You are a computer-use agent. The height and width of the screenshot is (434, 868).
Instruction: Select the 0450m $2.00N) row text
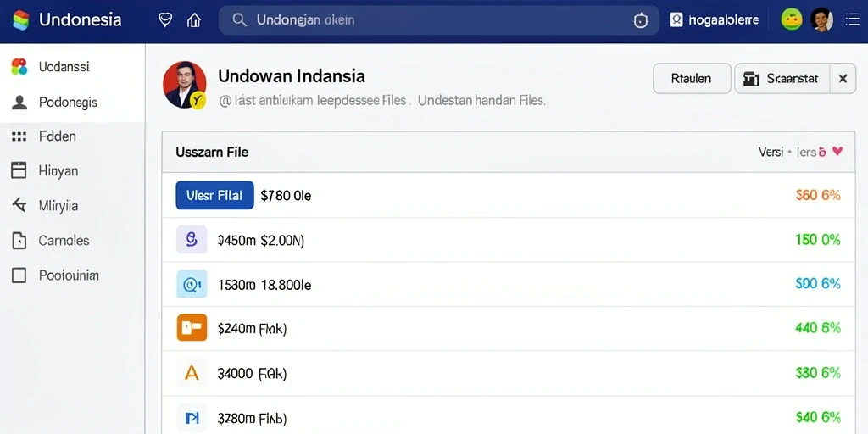tap(261, 240)
